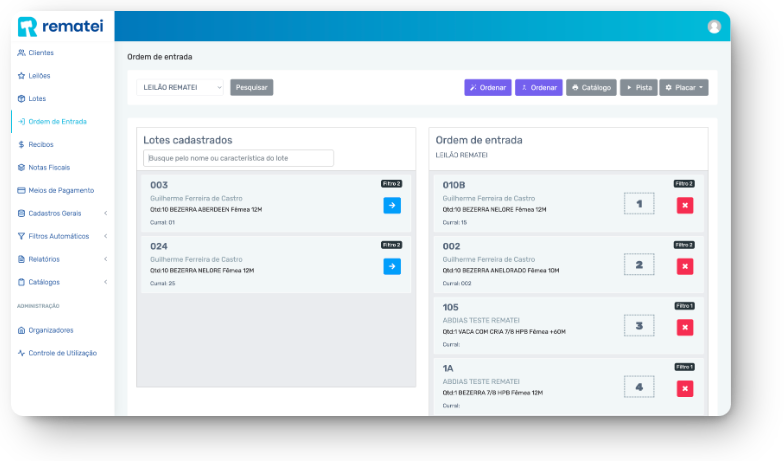Open the user profile avatar
The height and width of the screenshot is (461, 784).
coord(714,27)
